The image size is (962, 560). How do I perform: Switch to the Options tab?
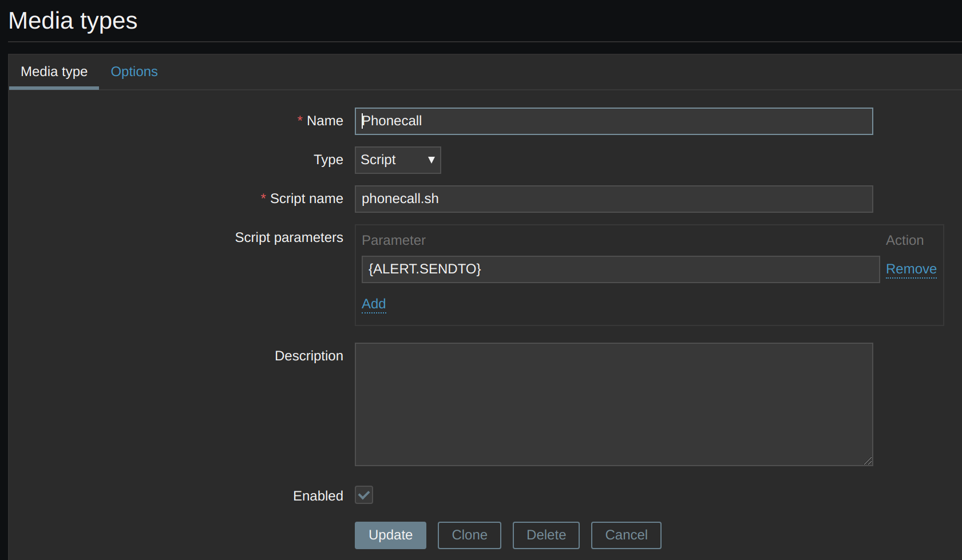tap(134, 72)
